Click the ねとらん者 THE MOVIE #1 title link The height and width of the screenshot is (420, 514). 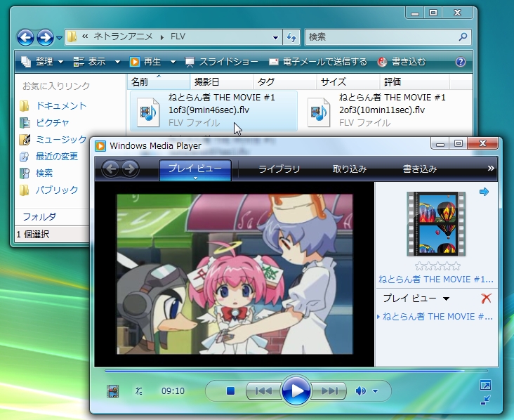[435, 280]
